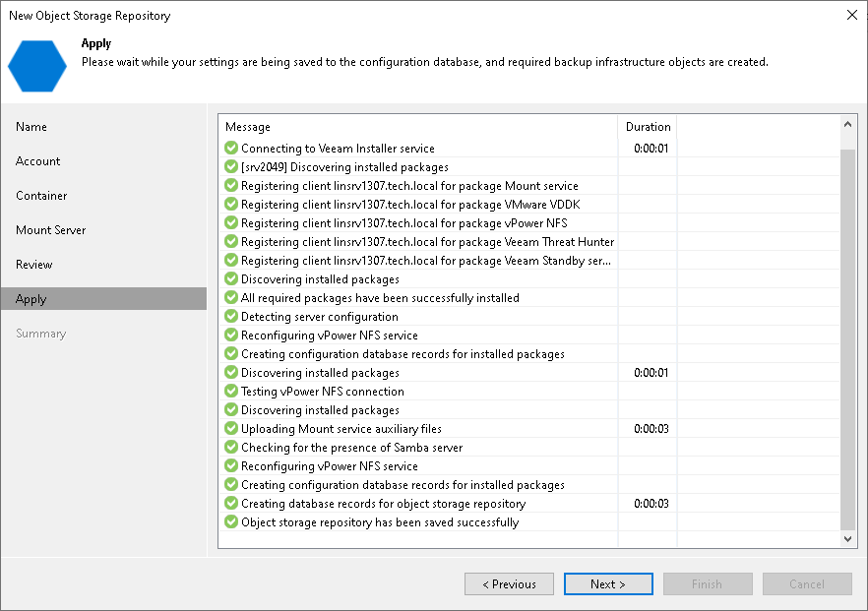The height and width of the screenshot is (611, 868).
Task: Click status icon for Veeam Threat Hunter row
Action: (x=231, y=241)
